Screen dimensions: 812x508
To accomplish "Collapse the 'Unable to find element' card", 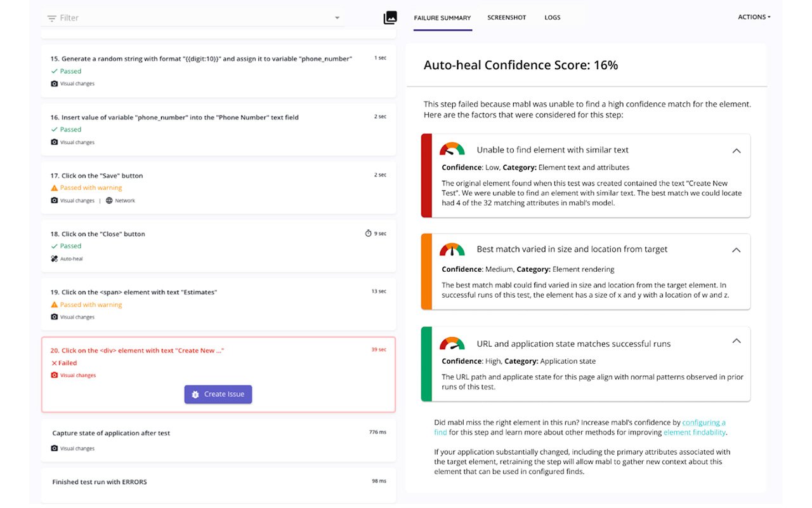I will 736,150.
